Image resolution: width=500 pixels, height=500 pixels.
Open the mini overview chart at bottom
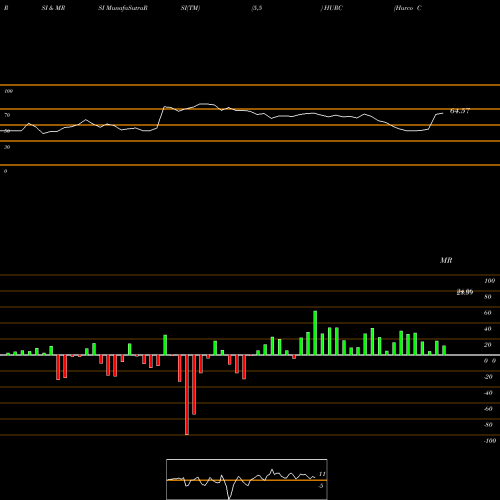(247, 479)
